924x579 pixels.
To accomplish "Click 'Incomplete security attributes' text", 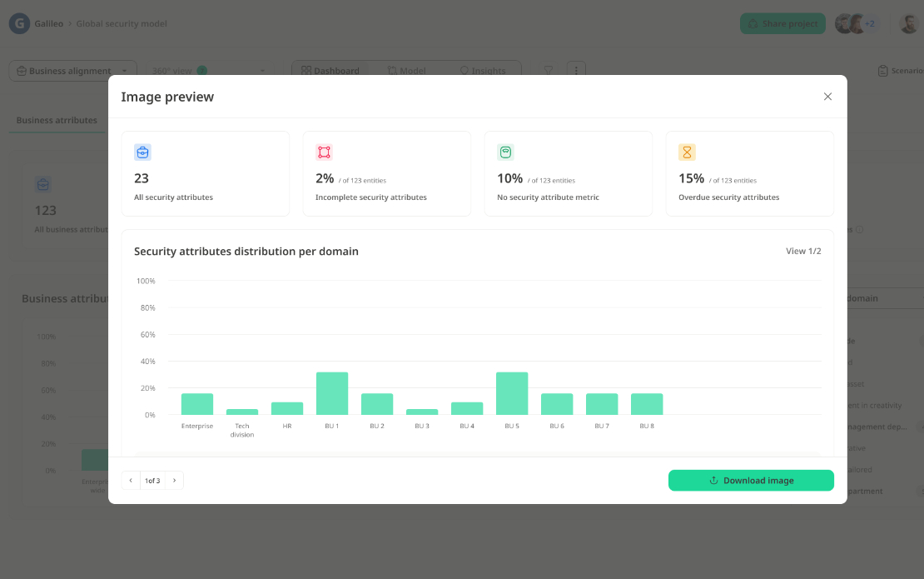I will click(x=370, y=197).
